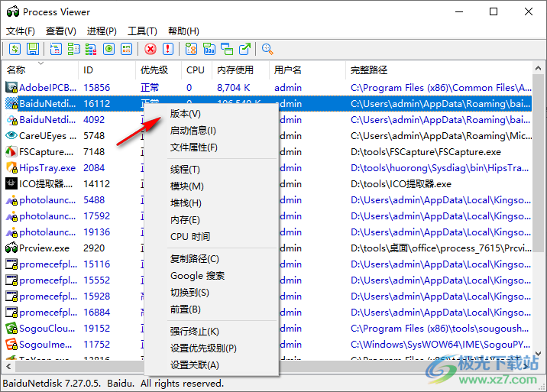This screenshot has height=392, width=547.
Task: Click the 8,704 K memory value
Action: pyautogui.click(x=233, y=88)
